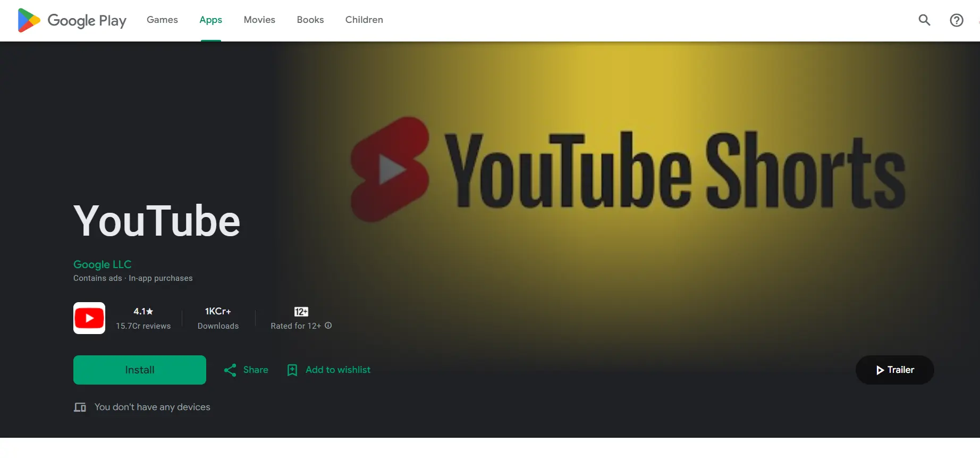The image size is (980, 458).
Task: Click the content rating info icon
Action: [328, 326]
